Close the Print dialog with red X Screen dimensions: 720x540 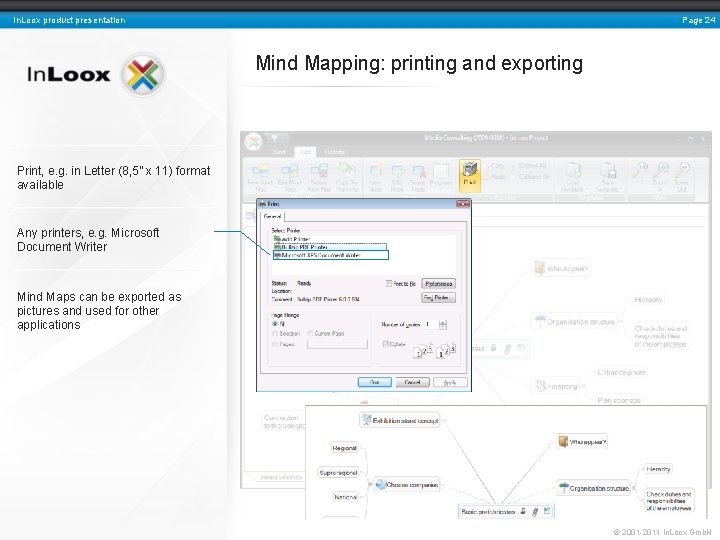coord(463,203)
